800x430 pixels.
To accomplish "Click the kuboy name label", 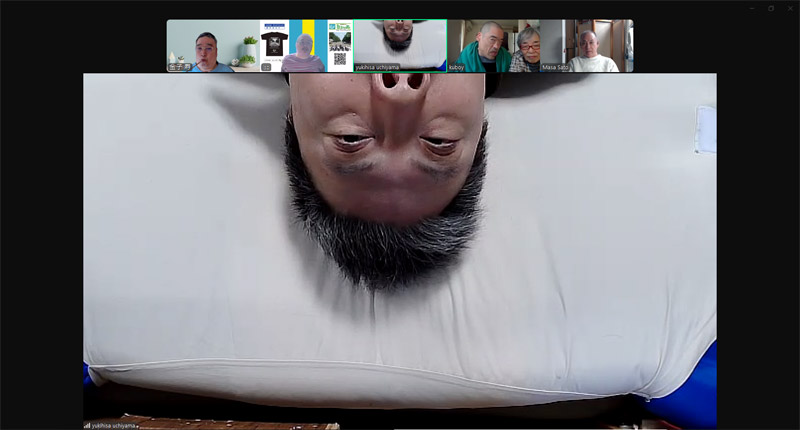I will pyautogui.click(x=457, y=67).
